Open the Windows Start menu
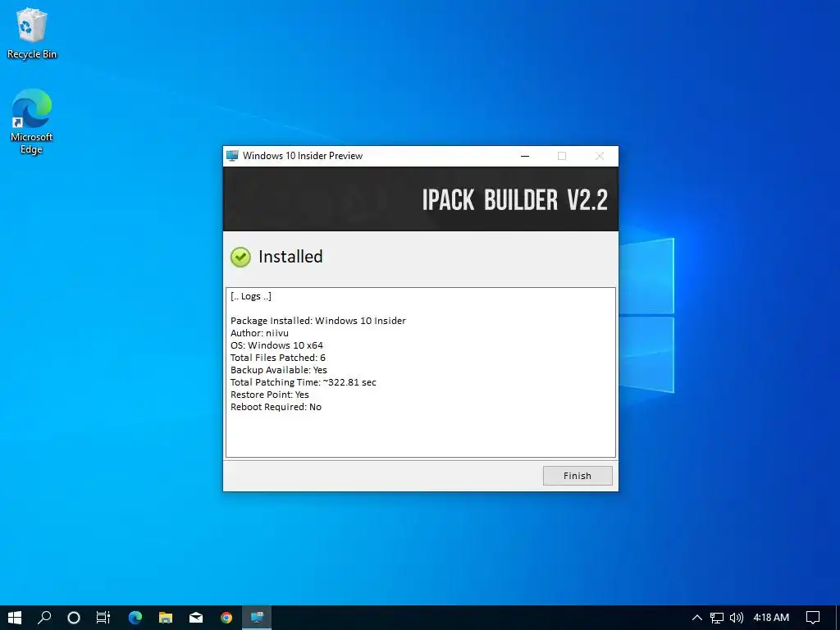Image resolution: width=840 pixels, height=630 pixels. (15, 618)
